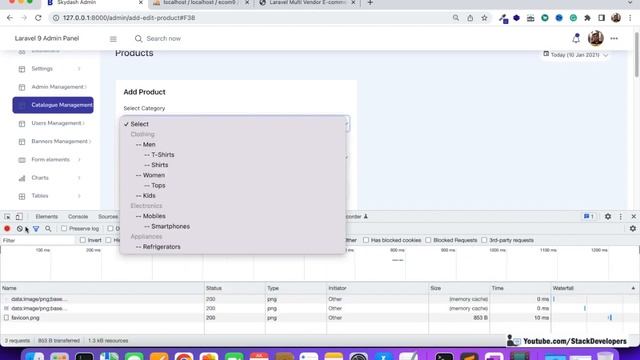The height and width of the screenshot is (360, 640).
Task: Choose Kids category option
Action: tap(233, 196)
